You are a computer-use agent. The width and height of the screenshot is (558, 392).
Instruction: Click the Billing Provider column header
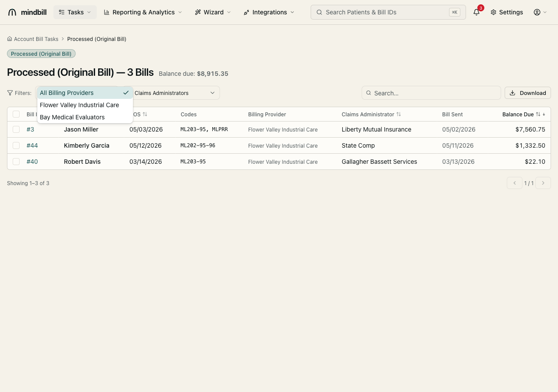pos(267,114)
